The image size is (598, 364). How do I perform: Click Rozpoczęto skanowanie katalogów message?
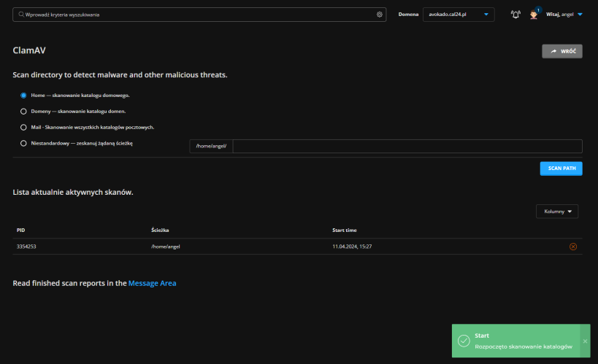point(524,346)
